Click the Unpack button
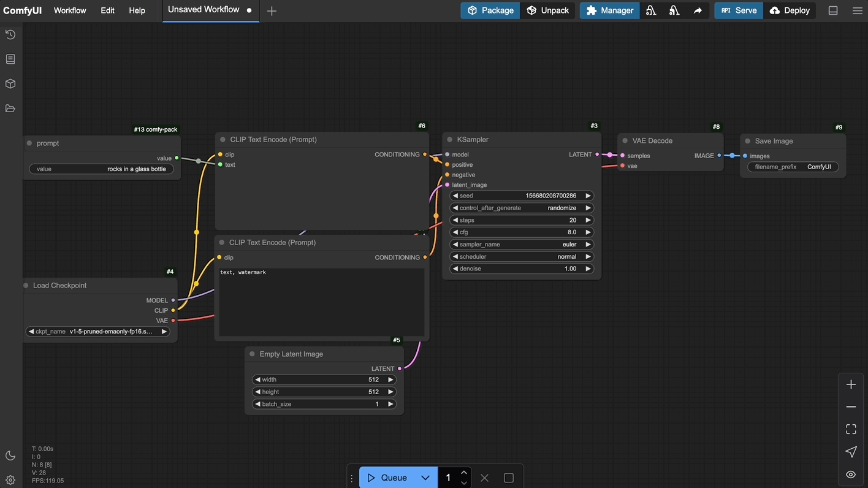The width and height of the screenshot is (868, 488). (x=547, y=10)
